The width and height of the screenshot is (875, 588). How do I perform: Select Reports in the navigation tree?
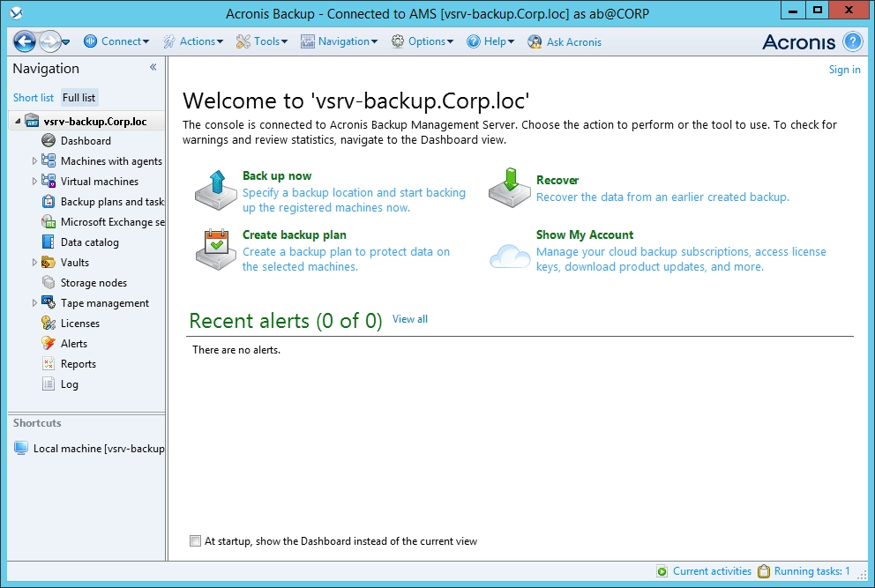point(79,364)
